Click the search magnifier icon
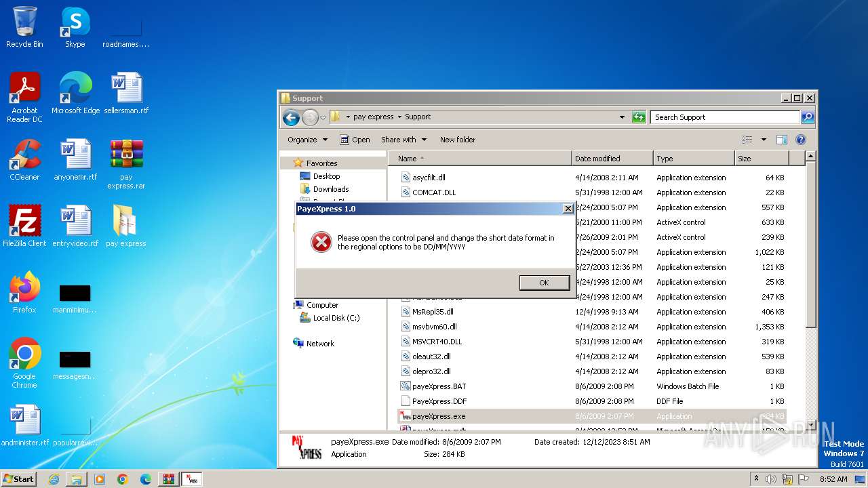 click(807, 117)
